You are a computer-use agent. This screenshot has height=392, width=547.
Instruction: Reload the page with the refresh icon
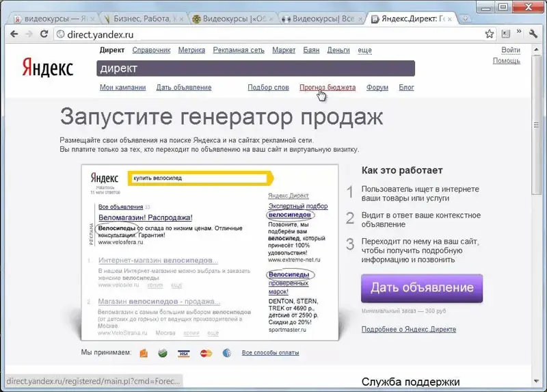click(x=44, y=34)
